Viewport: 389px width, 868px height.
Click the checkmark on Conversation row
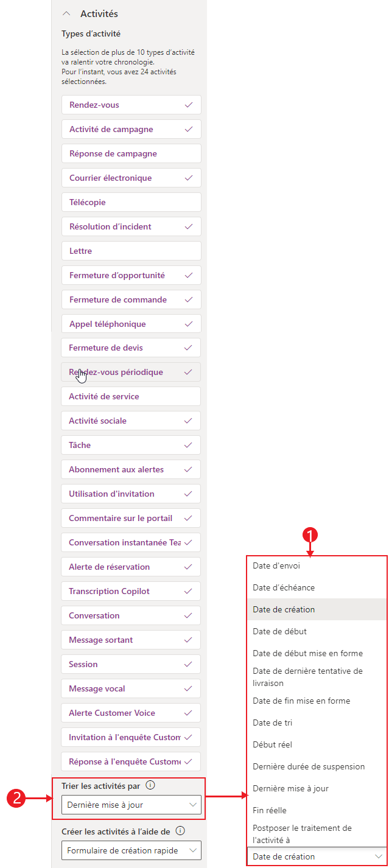tap(188, 615)
